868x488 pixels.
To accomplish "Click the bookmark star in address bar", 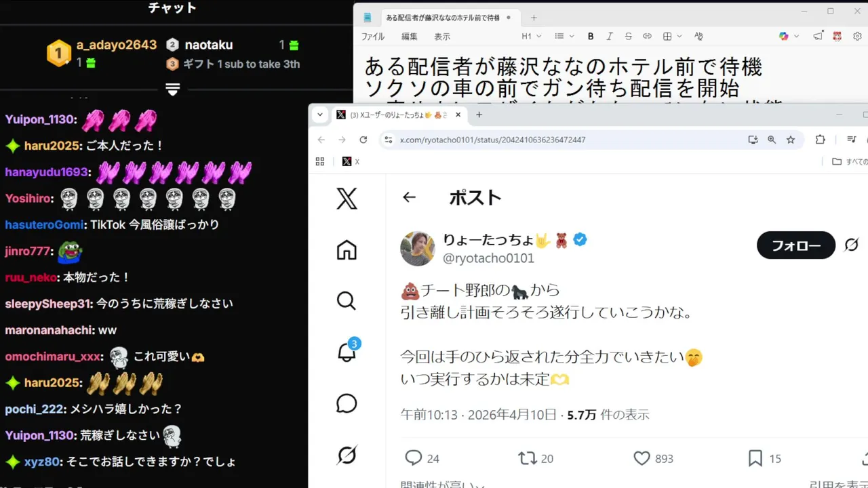I will [791, 140].
